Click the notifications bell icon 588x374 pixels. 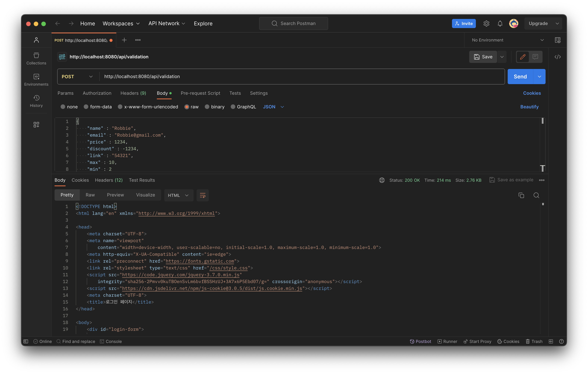pos(500,23)
